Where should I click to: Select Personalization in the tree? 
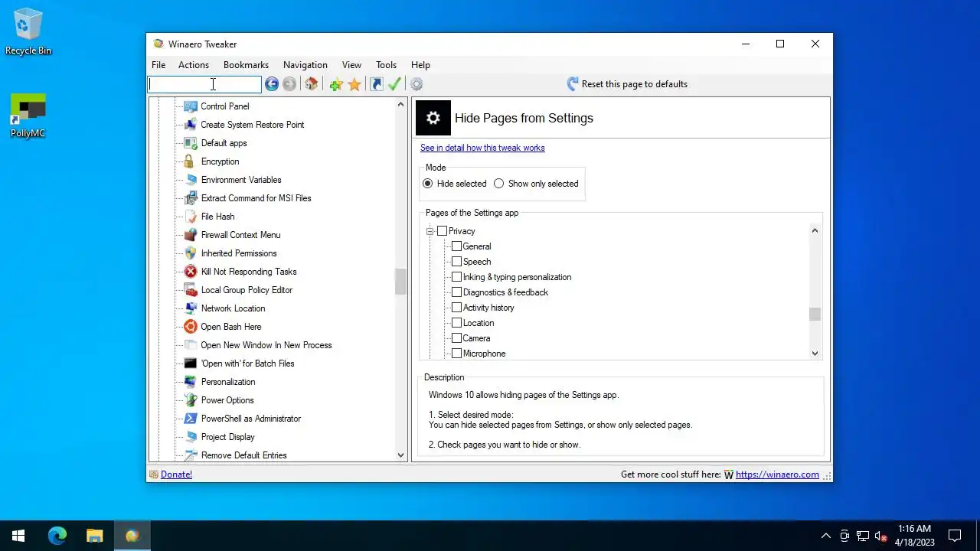(228, 382)
